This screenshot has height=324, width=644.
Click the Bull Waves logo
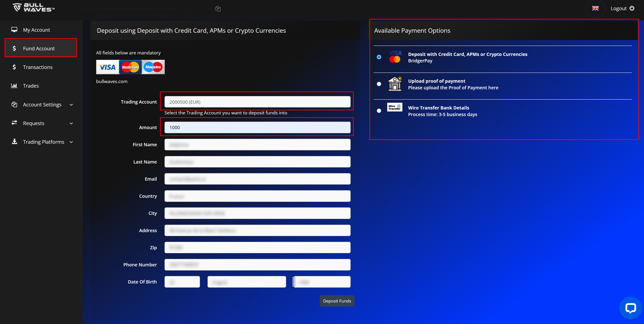click(34, 7)
